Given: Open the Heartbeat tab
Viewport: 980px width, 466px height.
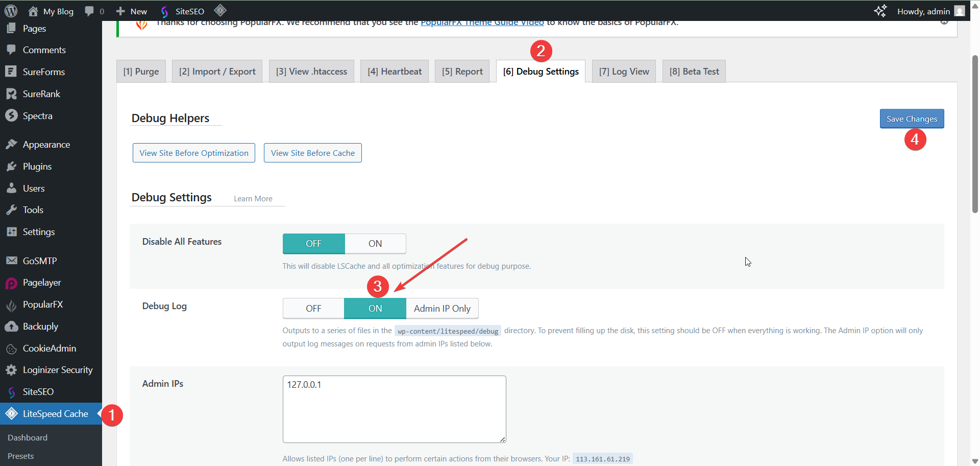Looking at the screenshot, I should point(395,72).
